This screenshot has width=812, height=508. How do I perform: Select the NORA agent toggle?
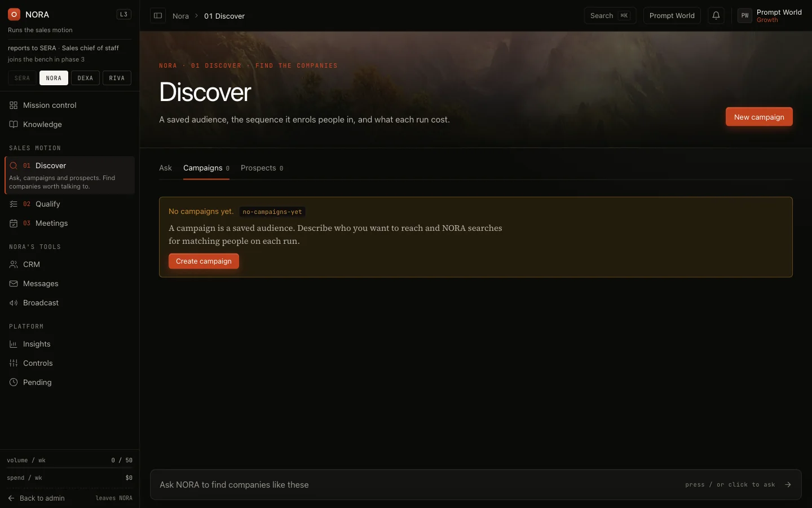coord(54,78)
